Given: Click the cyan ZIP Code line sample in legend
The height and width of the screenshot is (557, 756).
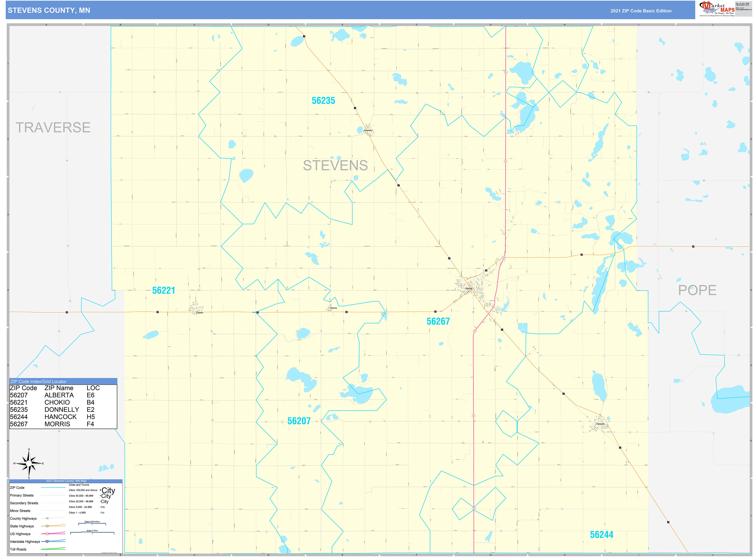Looking at the screenshot, I should [53, 488].
